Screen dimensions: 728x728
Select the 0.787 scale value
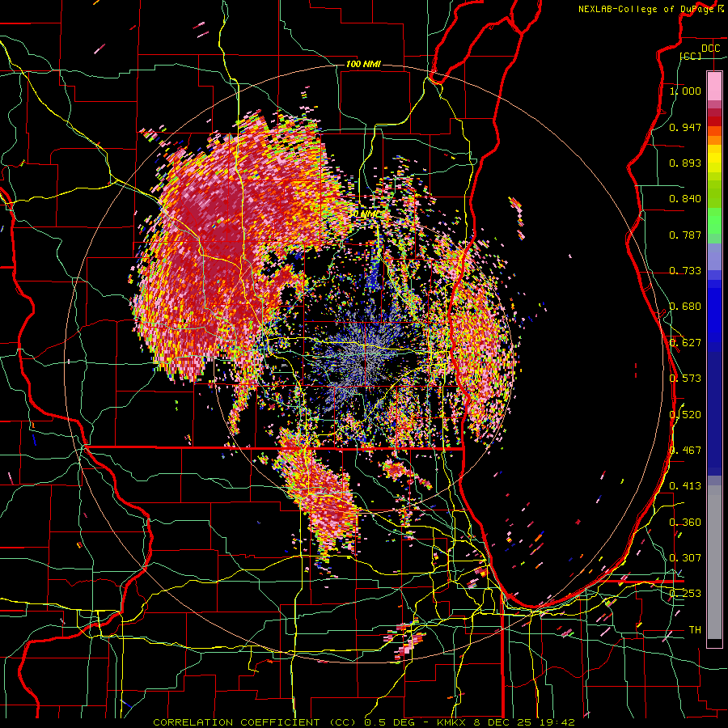click(x=685, y=235)
